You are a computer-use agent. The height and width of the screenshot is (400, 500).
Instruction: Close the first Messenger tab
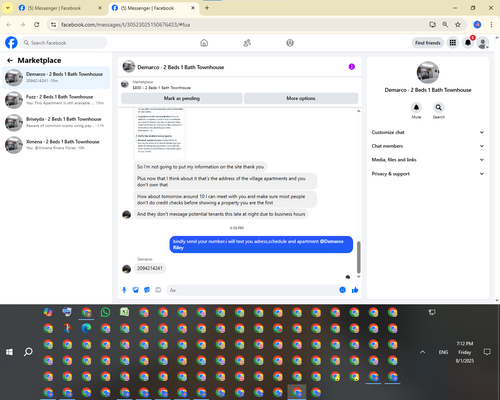(100, 8)
